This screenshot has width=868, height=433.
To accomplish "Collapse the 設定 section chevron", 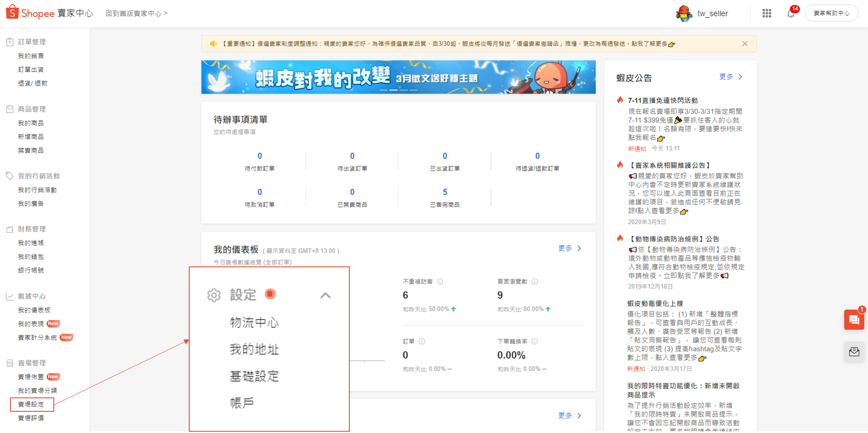I will point(325,295).
